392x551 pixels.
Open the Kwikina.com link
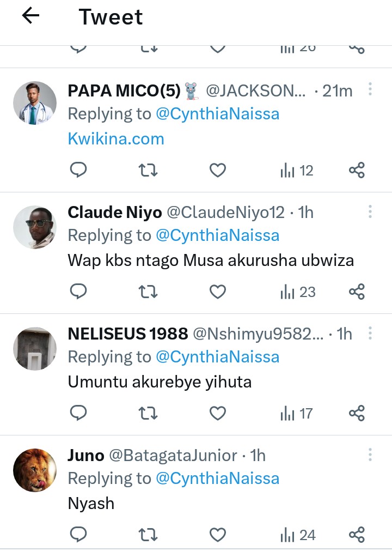pyautogui.click(x=116, y=139)
